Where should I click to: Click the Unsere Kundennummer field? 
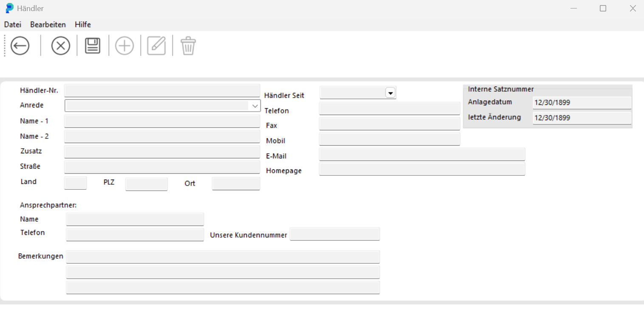tap(334, 234)
